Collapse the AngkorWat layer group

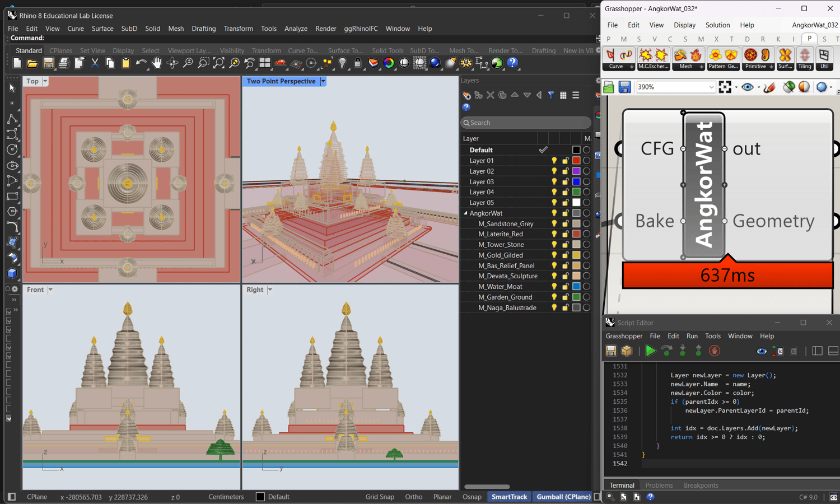coord(465,213)
